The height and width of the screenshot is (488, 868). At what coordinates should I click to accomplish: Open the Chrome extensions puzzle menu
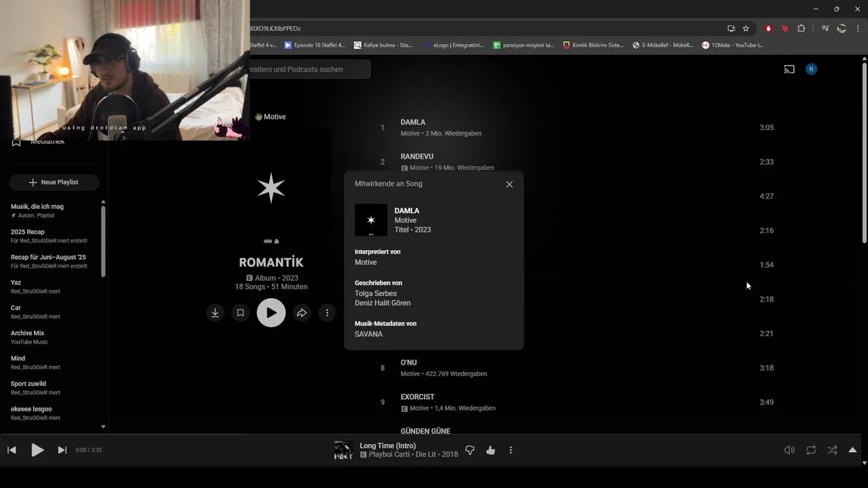802,28
